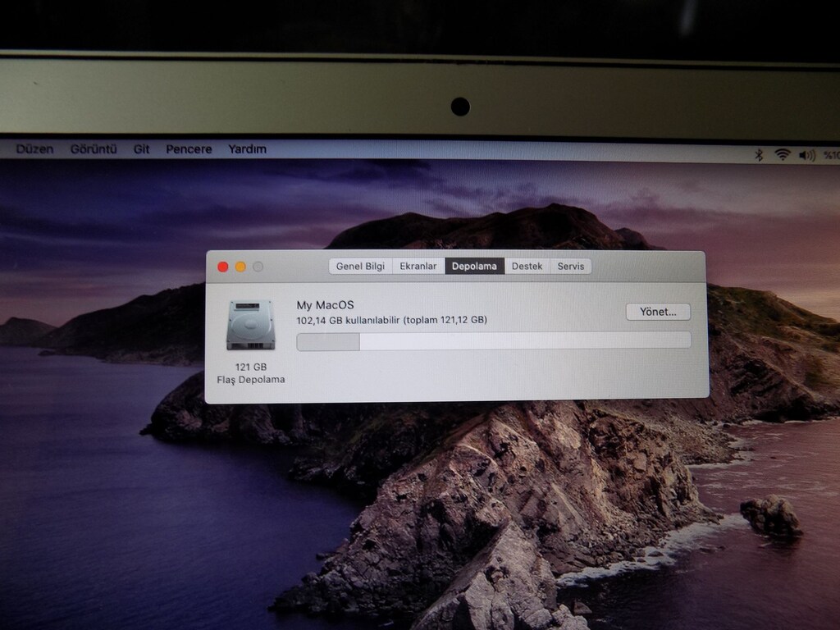Click the Yönet... button

(658, 312)
